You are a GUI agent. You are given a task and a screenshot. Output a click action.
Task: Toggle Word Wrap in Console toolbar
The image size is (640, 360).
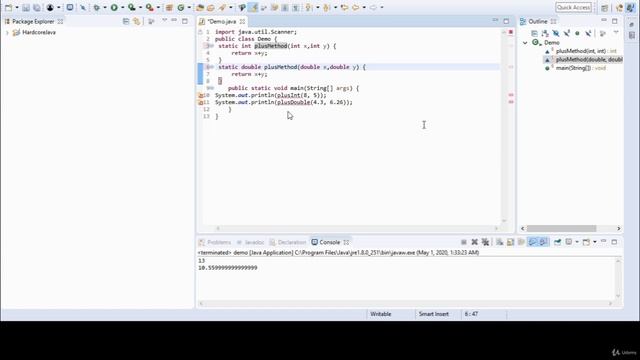[521, 242]
